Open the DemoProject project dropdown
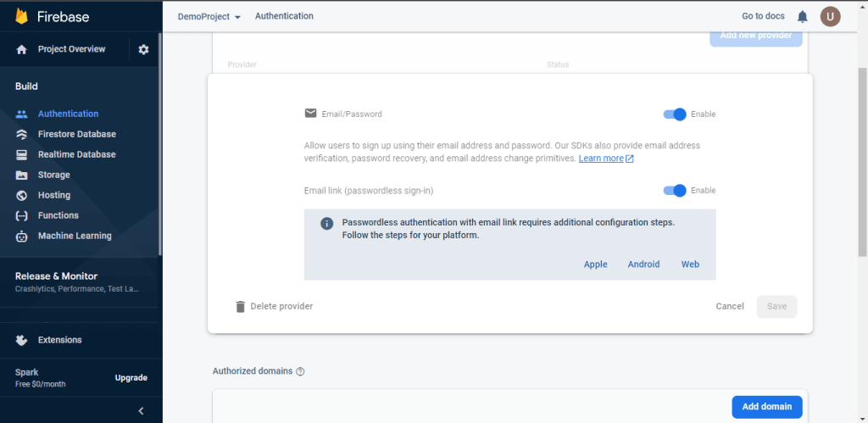 (x=209, y=17)
